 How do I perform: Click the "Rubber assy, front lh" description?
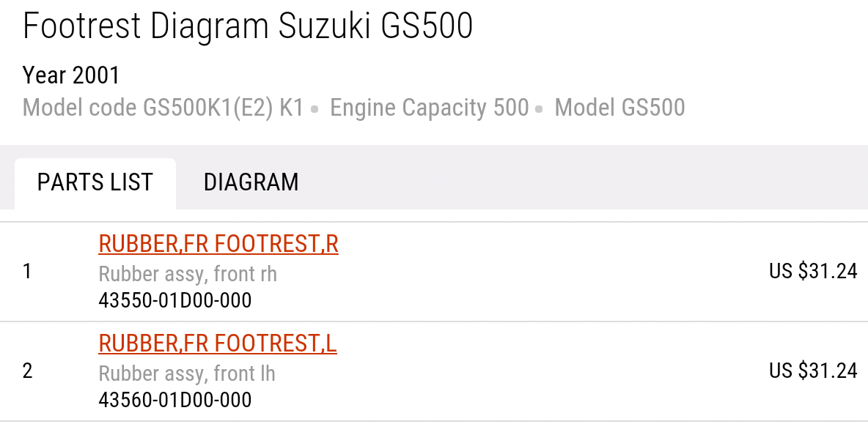tap(187, 373)
